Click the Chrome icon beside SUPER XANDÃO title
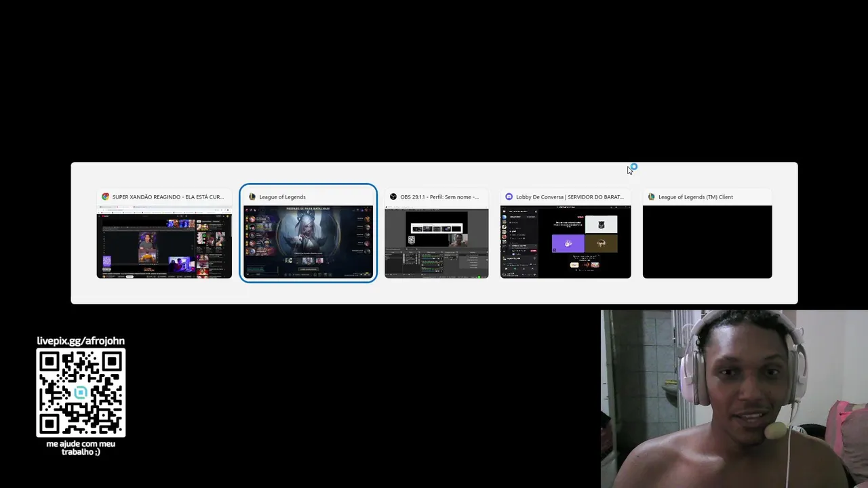The width and height of the screenshot is (868, 488). [x=105, y=197]
